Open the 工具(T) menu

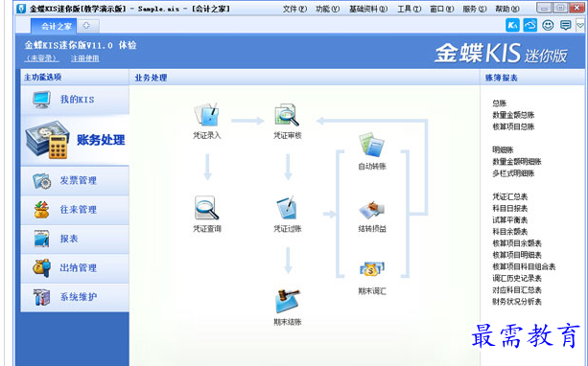(409, 9)
